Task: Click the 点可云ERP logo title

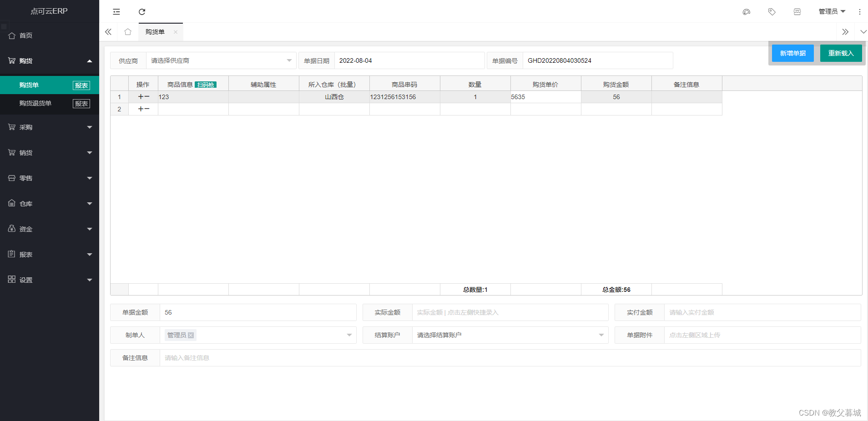Action: 49,11
